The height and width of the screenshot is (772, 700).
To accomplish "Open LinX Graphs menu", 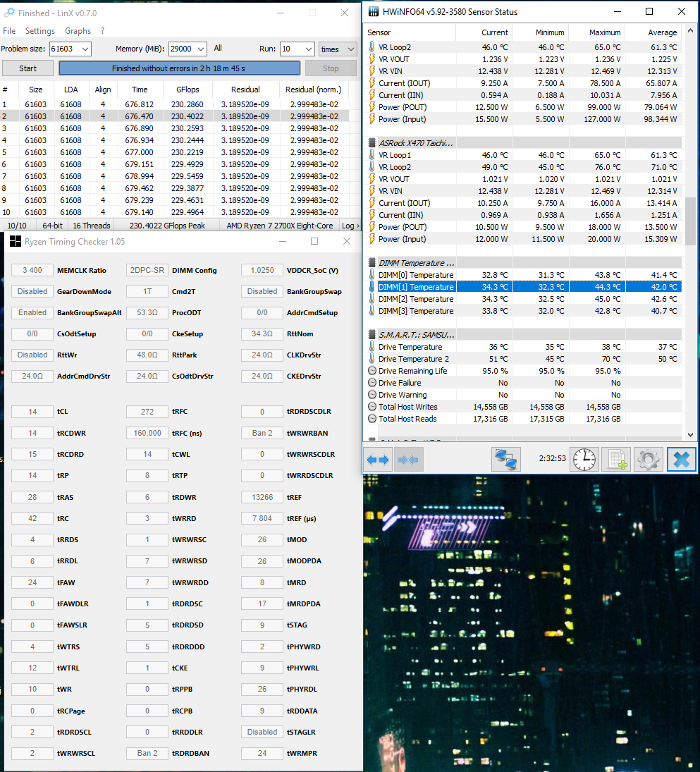I will pyautogui.click(x=78, y=30).
